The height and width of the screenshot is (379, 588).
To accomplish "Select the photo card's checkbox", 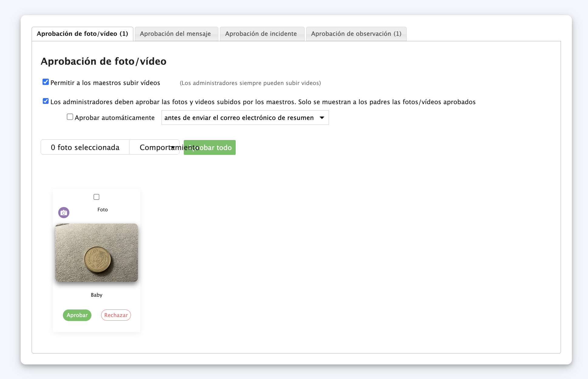I will [x=97, y=197].
